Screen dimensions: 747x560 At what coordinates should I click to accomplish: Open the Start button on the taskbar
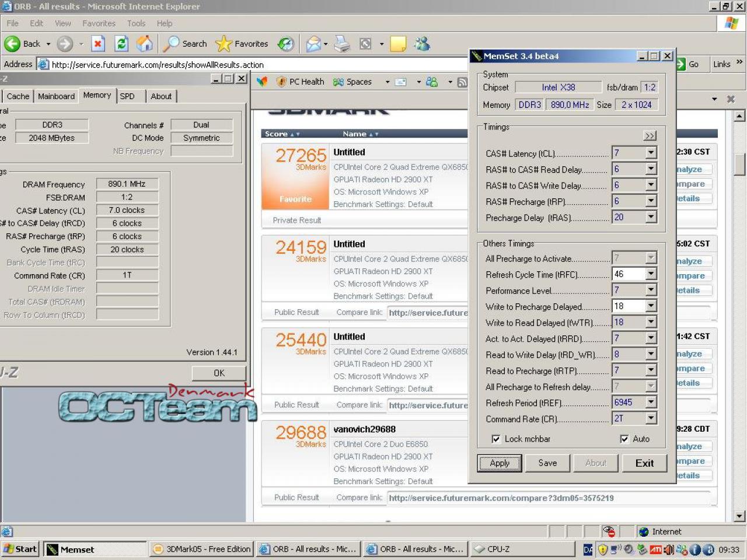[20, 549]
